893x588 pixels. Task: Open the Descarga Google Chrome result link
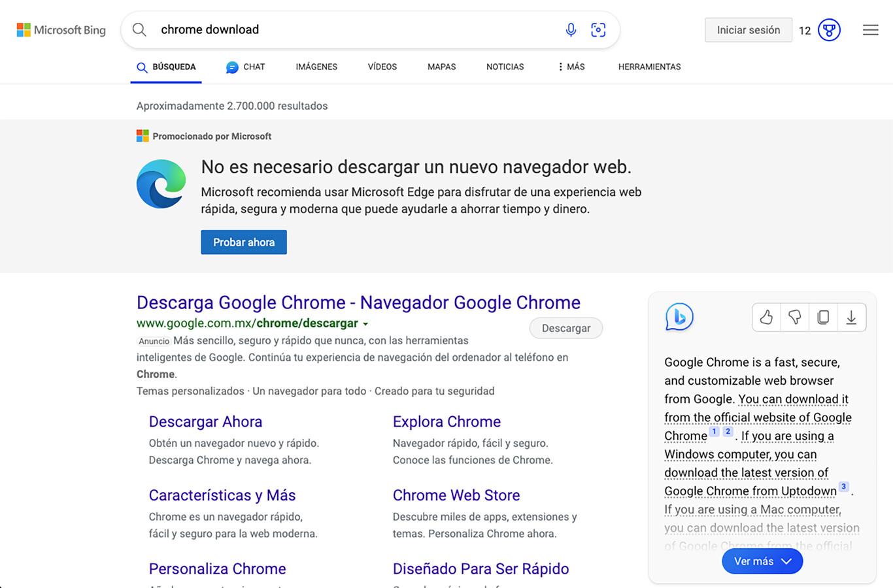(x=358, y=302)
